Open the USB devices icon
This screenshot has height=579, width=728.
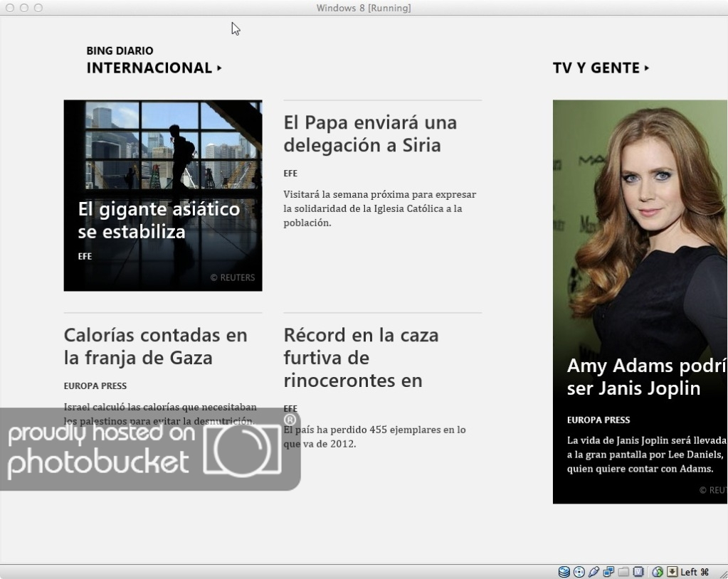(x=594, y=572)
